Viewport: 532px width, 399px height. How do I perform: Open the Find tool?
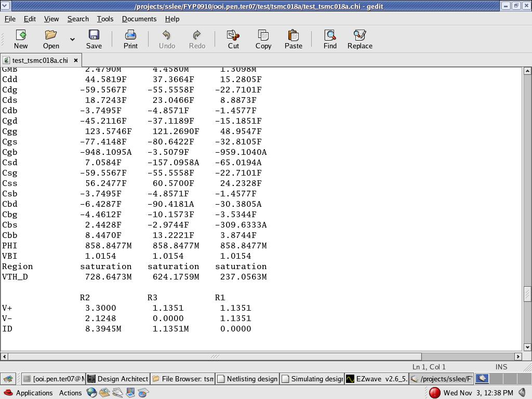click(x=330, y=39)
